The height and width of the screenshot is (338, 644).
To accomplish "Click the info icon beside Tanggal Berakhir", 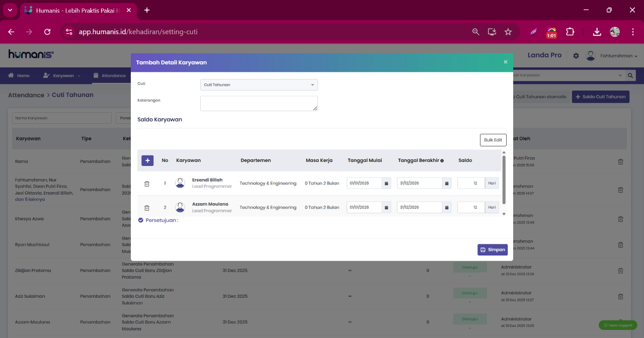I will 442,161.
